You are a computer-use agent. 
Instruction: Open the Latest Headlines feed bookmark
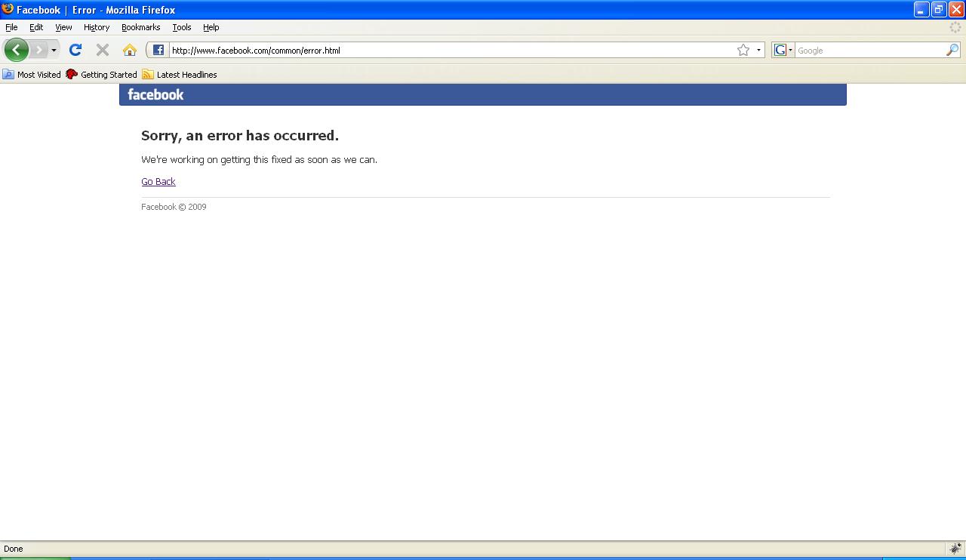coord(180,75)
